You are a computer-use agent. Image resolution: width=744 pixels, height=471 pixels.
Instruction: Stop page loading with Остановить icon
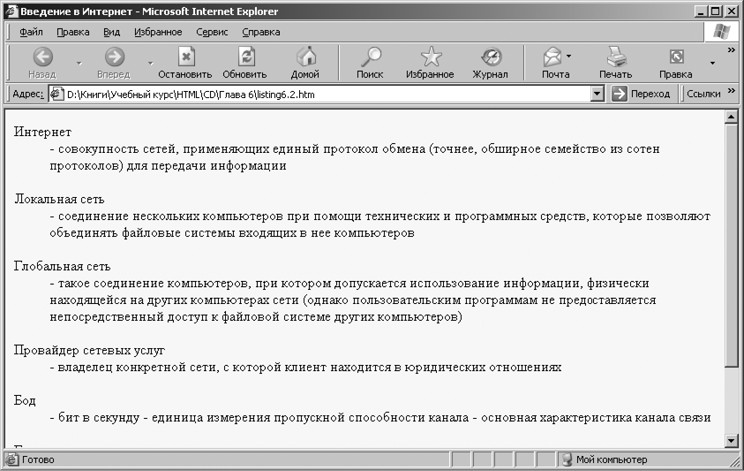[185, 58]
